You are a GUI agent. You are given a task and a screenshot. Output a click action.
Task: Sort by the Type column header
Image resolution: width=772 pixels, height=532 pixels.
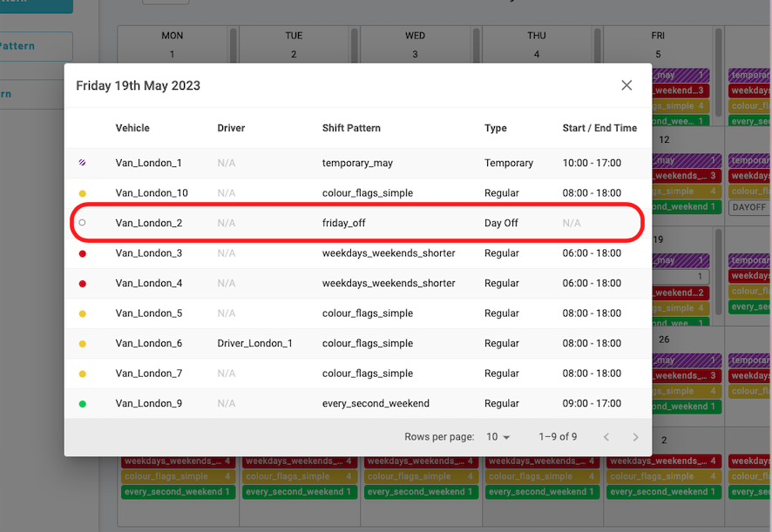point(496,128)
